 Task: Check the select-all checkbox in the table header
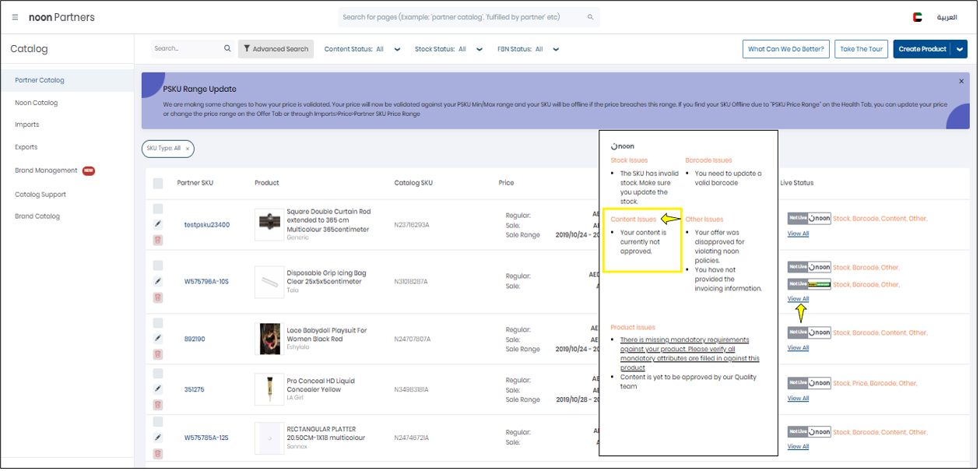tap(158, 182)
